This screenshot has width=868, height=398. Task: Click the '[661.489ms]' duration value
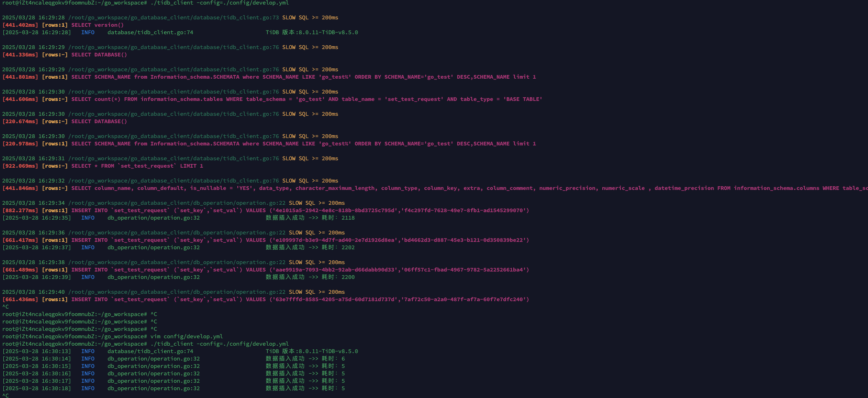20,270
